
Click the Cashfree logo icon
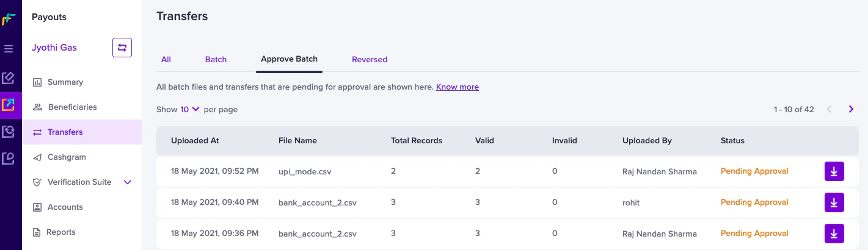coord(9,19)
